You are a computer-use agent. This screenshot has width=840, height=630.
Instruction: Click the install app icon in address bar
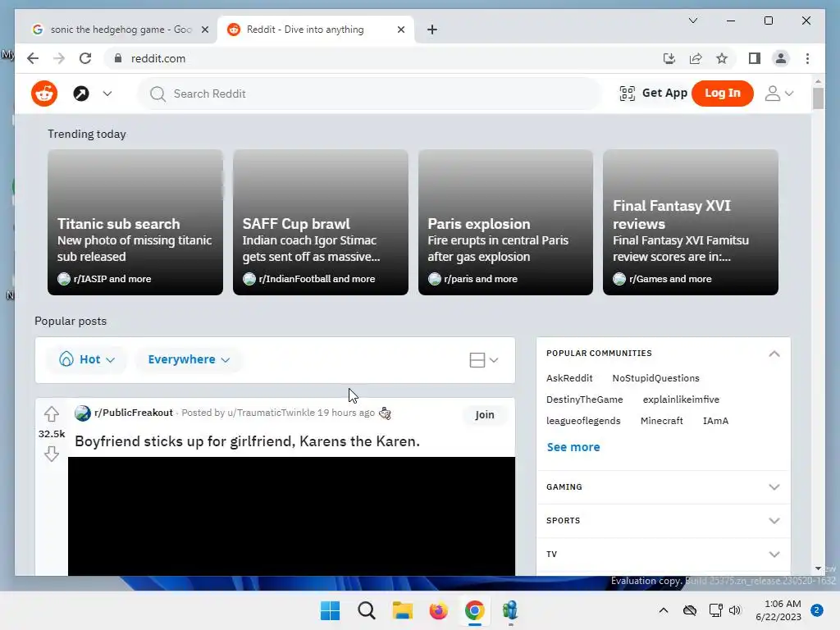pos(669,58)
